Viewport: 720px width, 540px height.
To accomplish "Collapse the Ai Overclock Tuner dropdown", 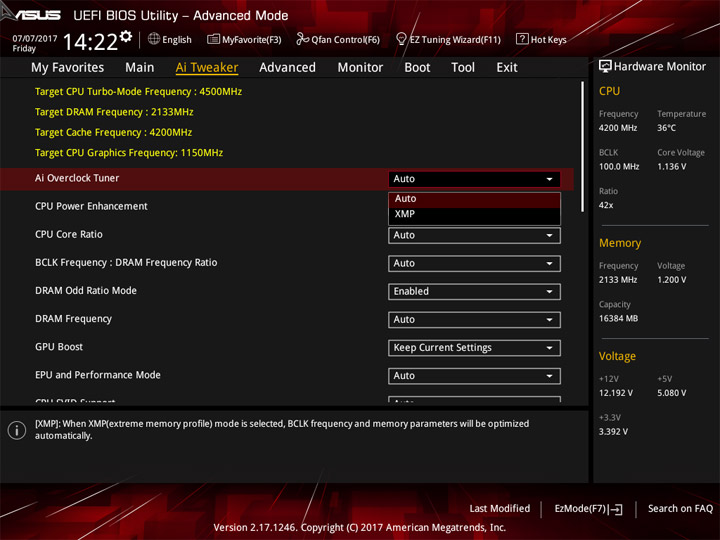I will (x=474, y=179).
